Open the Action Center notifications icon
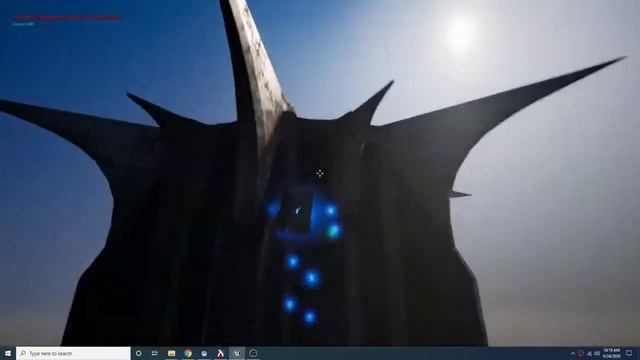The width and height of the screenshot is (640, 360). (x=629, y=353)
